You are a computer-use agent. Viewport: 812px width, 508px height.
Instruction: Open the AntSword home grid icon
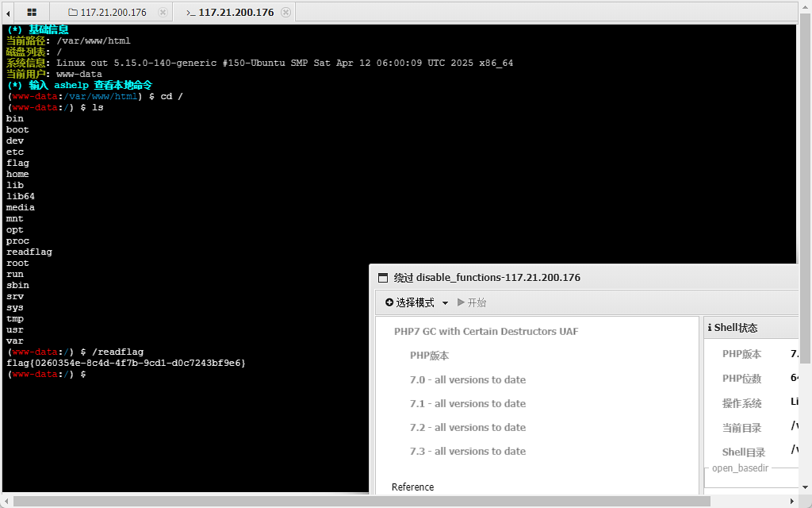32,12
